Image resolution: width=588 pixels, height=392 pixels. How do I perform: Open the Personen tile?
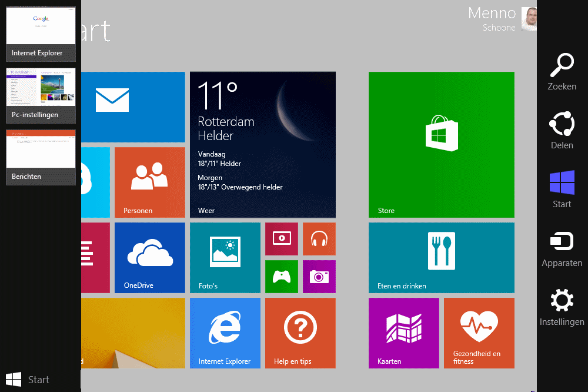click(149, 182)
